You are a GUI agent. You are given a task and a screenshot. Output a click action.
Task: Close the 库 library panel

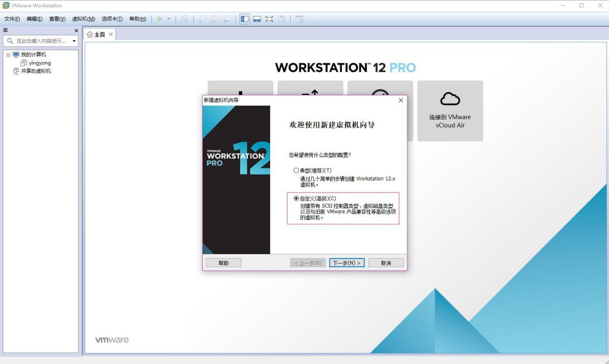click(77, 31)
